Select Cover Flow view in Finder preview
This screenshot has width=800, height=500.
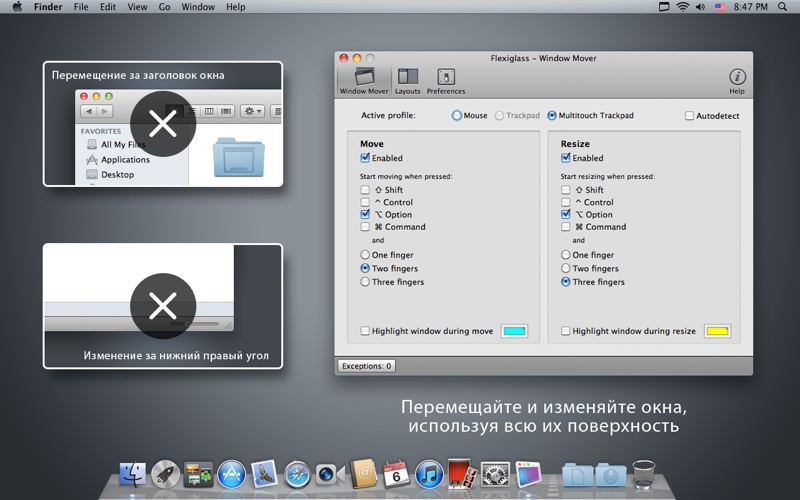226,111
